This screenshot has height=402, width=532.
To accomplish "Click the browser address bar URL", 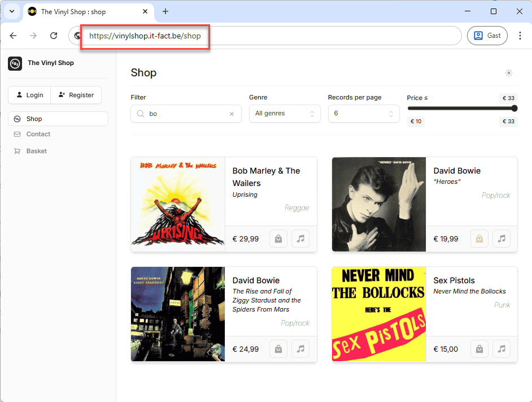I will pos(145,36).
